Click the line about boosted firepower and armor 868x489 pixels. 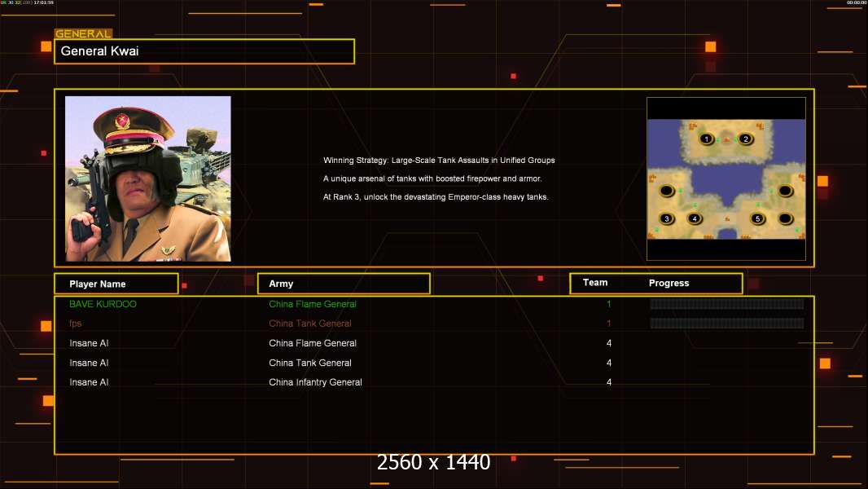pos(432,178)
